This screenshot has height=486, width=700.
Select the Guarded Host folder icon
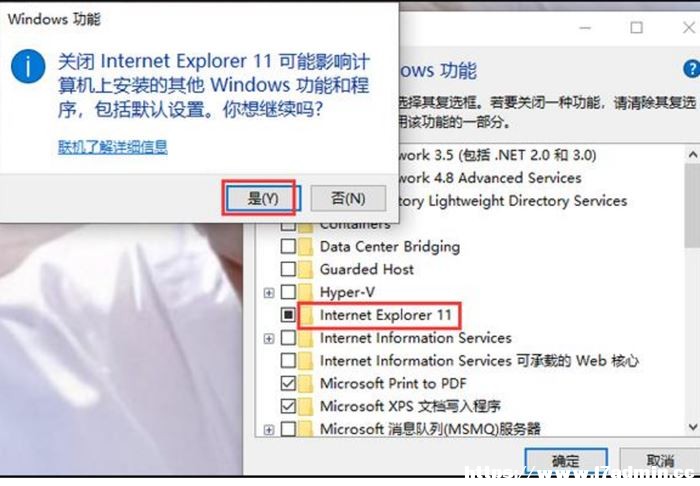pos(306,269)
